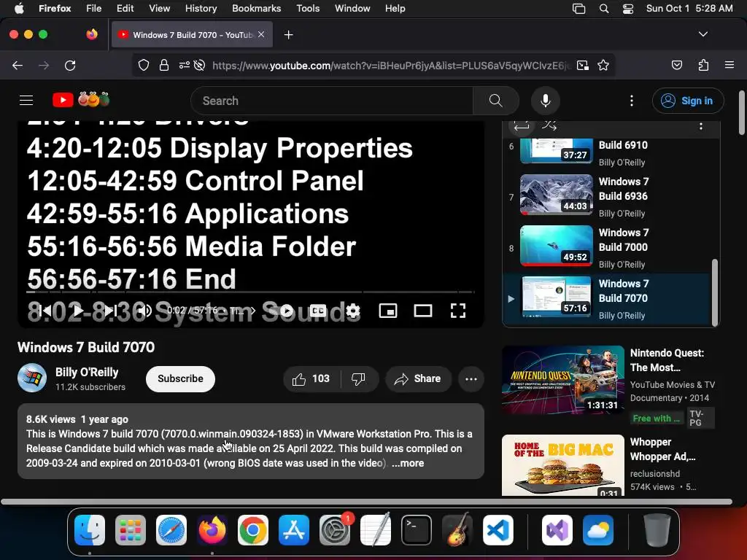The image size is (747, 560).
Task: Toggle closed captions CC button
Action: tap(318, 311)
